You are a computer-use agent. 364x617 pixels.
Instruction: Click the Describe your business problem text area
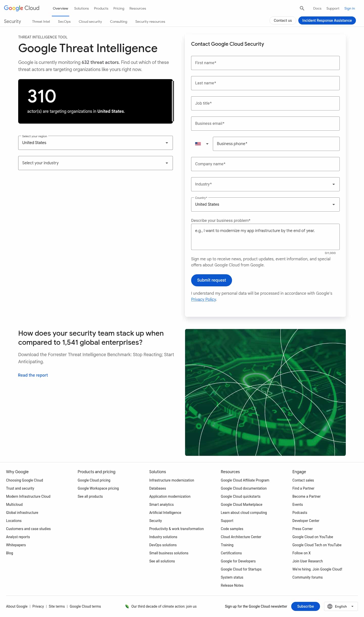tap(265, 237)
